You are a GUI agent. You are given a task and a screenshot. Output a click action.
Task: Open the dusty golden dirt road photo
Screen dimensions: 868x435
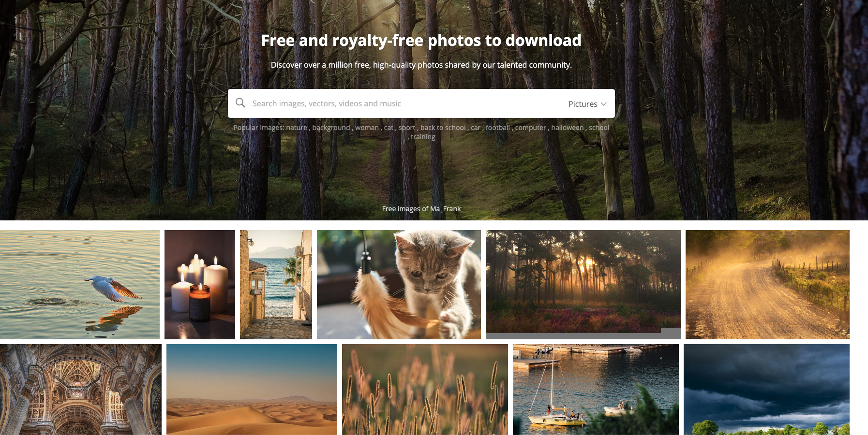point(767,285)
